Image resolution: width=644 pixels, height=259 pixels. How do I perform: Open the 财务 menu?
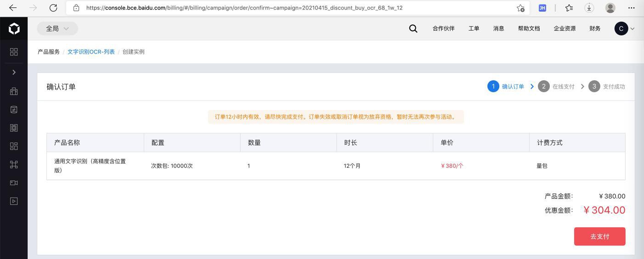coord(595,28)
